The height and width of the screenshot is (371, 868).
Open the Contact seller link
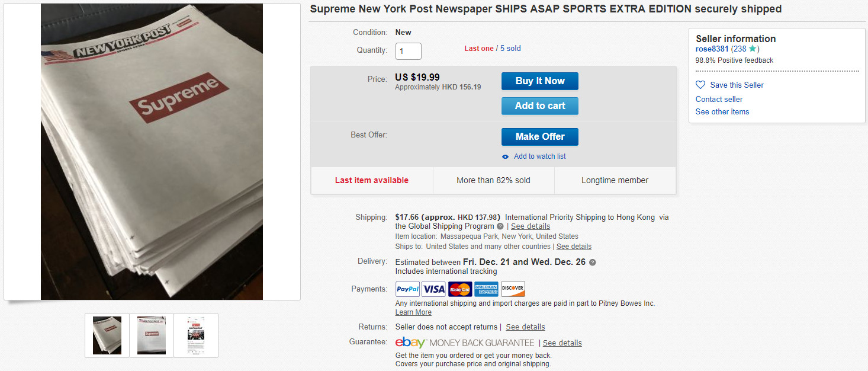pyautogui.click(x=719, y=99)
